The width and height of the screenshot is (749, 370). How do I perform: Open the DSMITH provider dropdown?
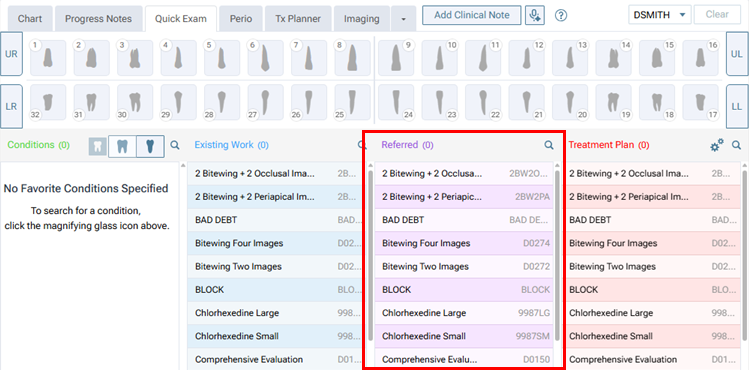(659, 15)
